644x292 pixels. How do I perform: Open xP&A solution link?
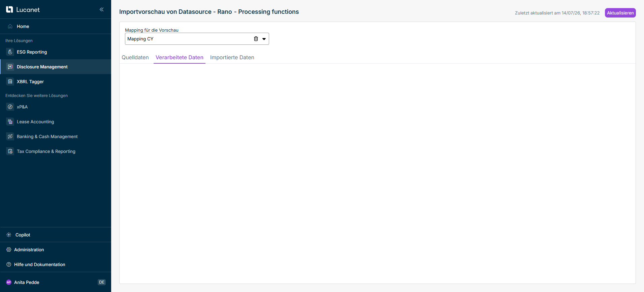click(56, 107)
